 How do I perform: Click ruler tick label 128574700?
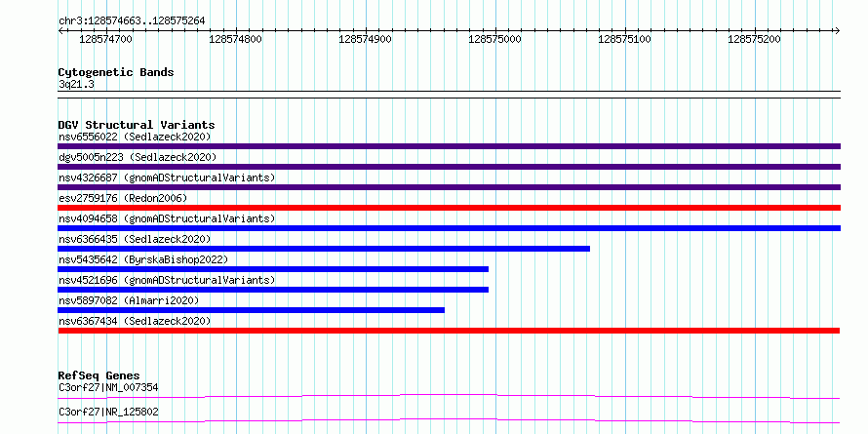105,39
